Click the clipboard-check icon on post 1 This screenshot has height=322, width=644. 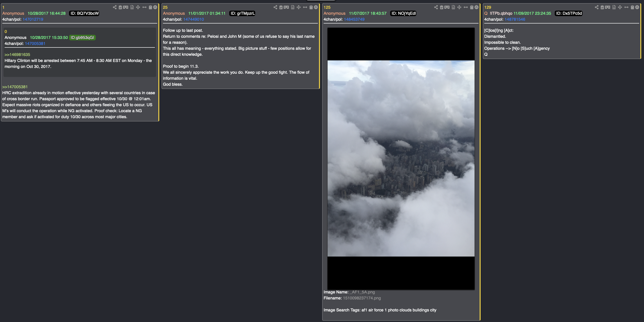coord(120,7)
